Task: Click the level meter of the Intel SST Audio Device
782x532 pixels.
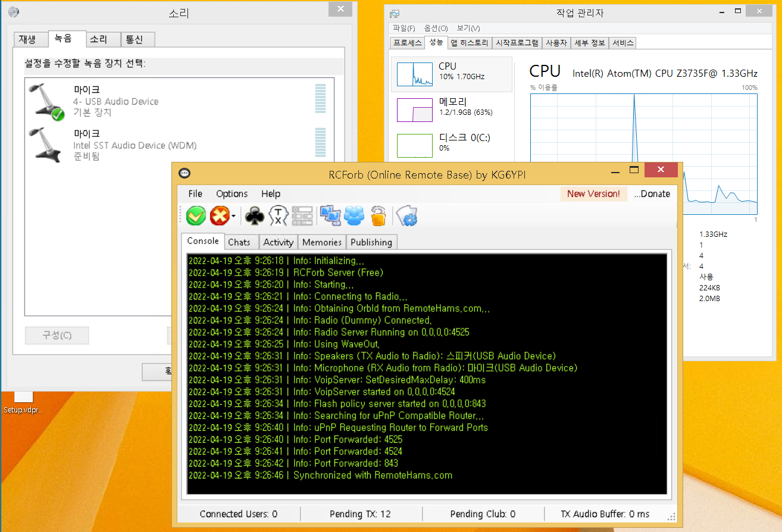Action: tap(320, 142)
